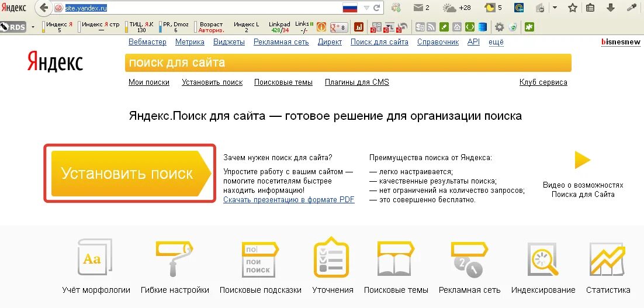The image size is (644, 308).
Task: Click the Яндекс logo on the page
Action: click(x=55, y=63)
